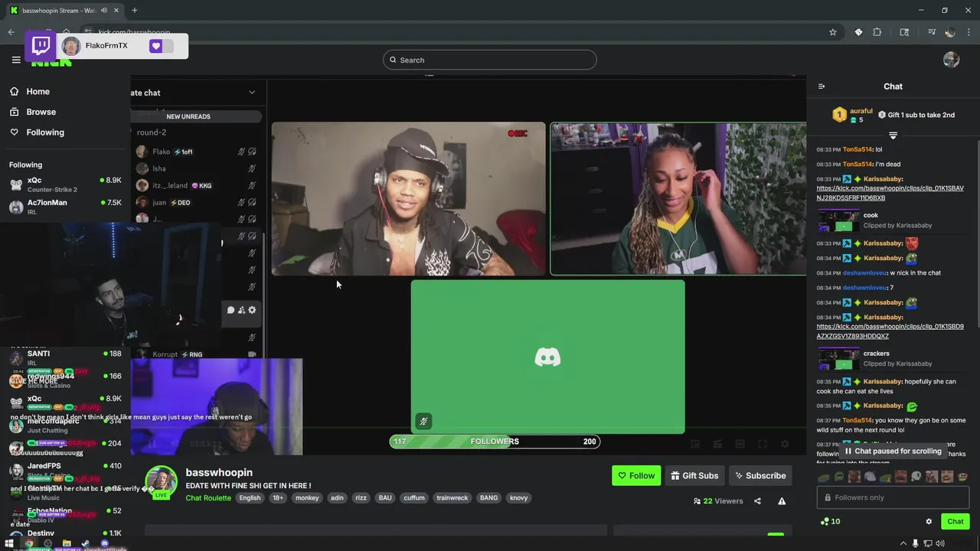Select the adin tag
Screen dimensions: 980x551
tap(337, 497)
